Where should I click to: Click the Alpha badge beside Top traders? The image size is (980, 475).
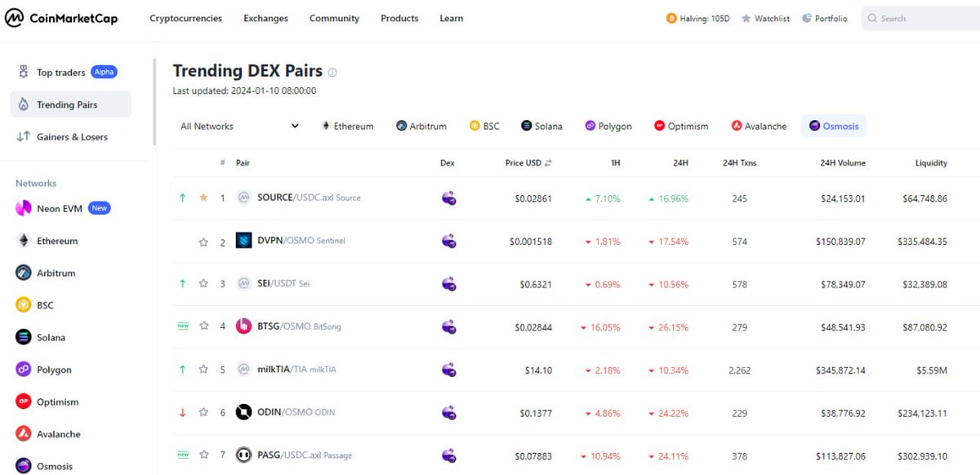click(104, 72)
